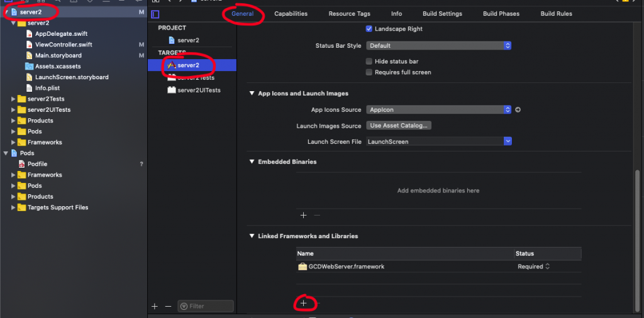Open Main.storyboard in navigator

coord(58,55)
